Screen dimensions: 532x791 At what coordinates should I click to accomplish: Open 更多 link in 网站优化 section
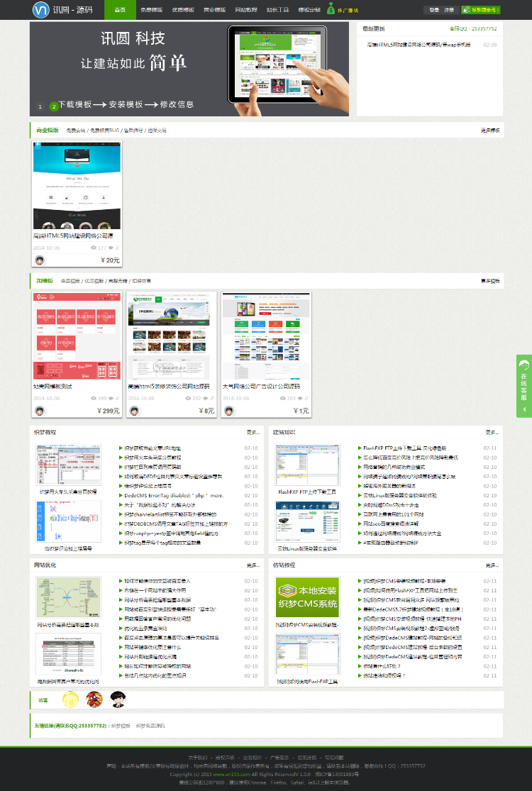tap(253, 565)
